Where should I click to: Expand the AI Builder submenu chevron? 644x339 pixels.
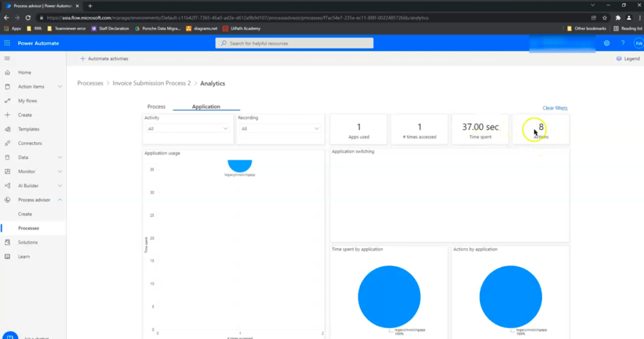pyautogui.click(x=60, y=185)
